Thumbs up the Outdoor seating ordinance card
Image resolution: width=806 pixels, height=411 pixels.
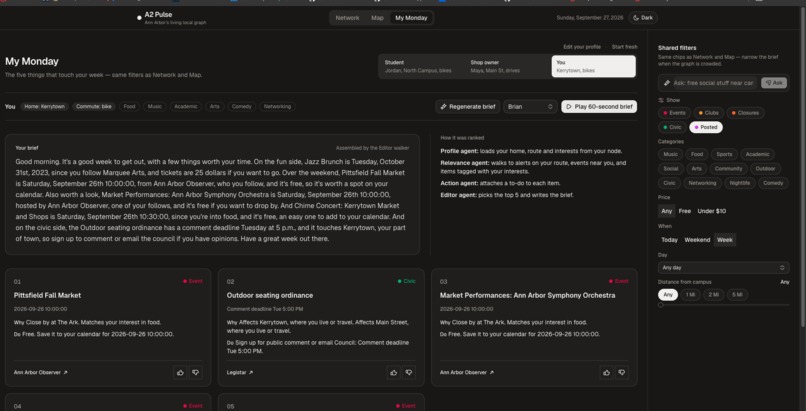pos(393,372)
